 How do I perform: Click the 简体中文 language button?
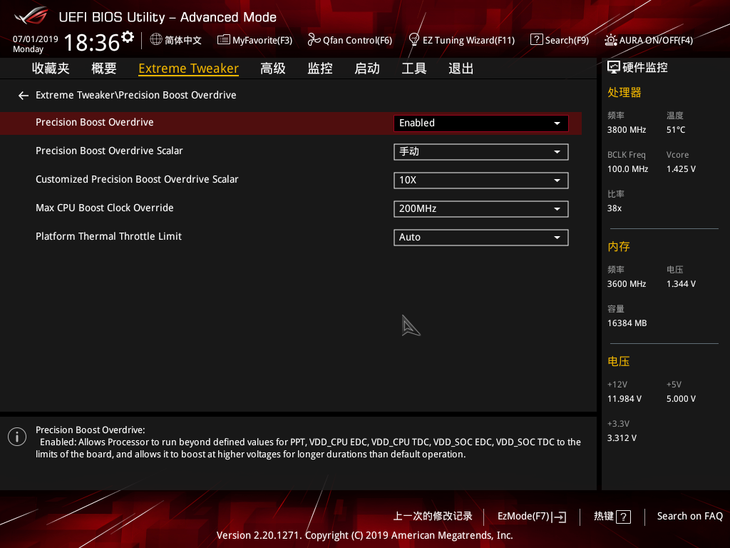182,40
